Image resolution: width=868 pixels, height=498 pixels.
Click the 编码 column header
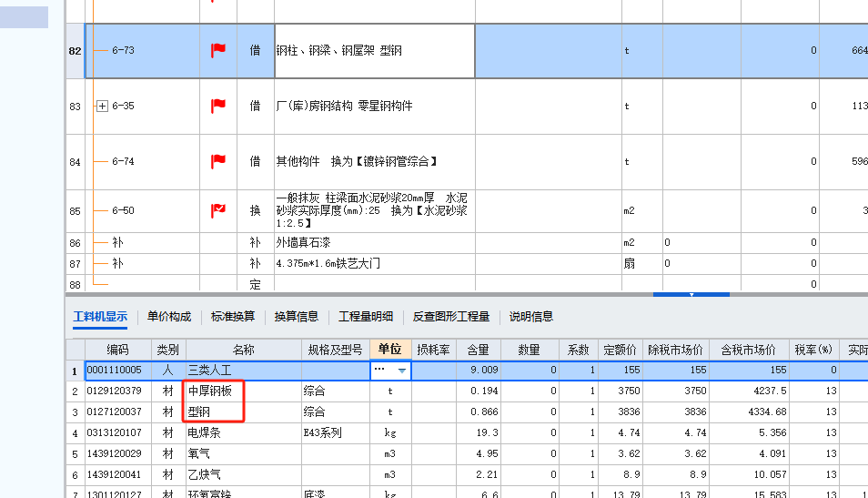[x=118, y=350]
